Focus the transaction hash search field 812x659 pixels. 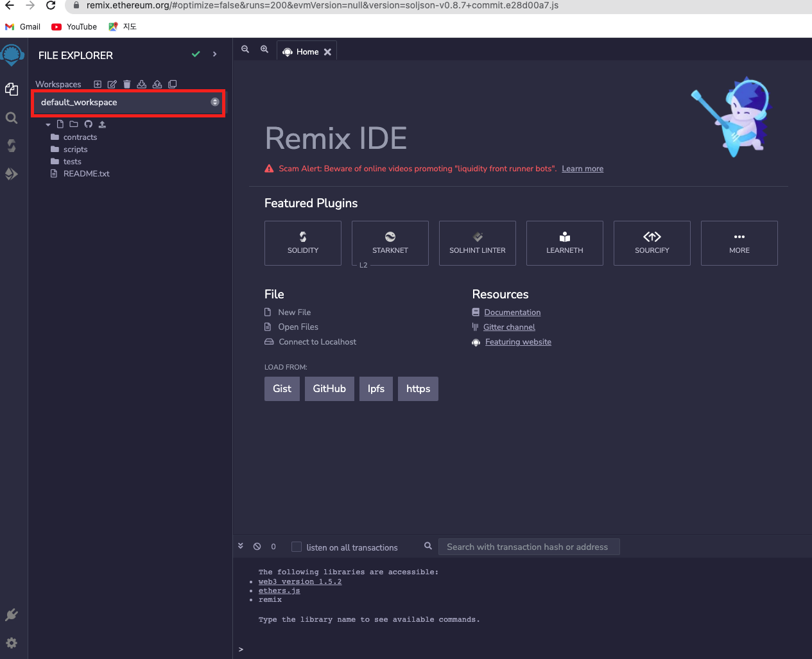(x=529, y=547)
